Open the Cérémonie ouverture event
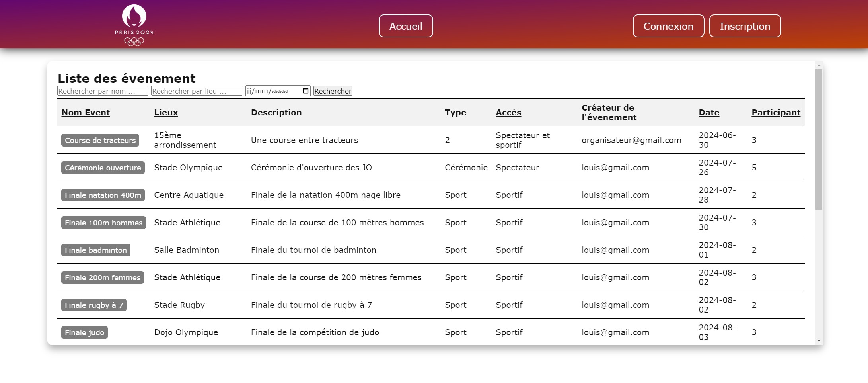868x383 pixels. point(103,168)
